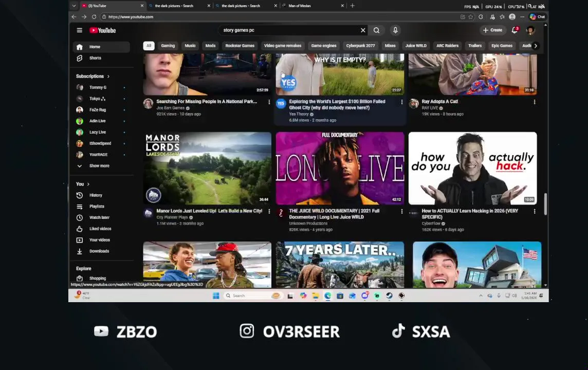Open Copilot Chat button
The height and width of the screenshot is (370, 588).
pos(538,17)
